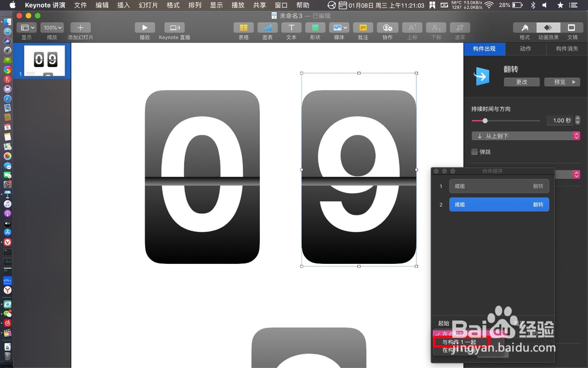The image size is (588, 368).
Task: Click the Wi-Fi status icon
Action: [x=489, y=5]
